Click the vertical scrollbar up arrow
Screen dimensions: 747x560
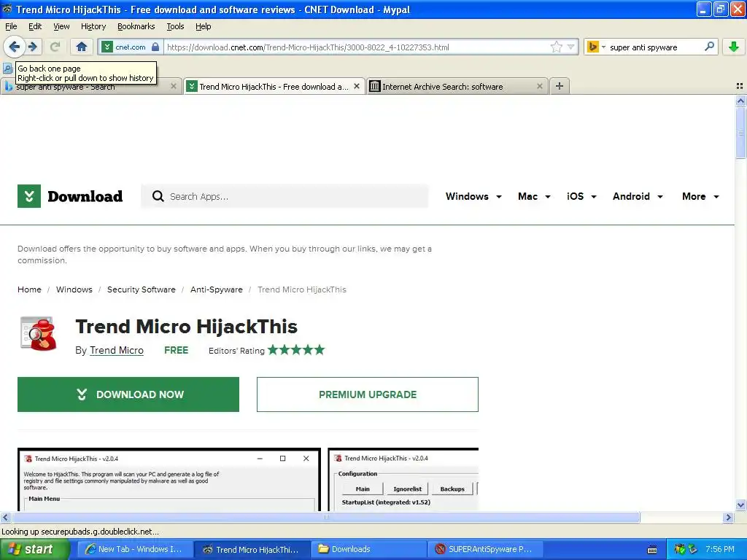click(740, 101)
